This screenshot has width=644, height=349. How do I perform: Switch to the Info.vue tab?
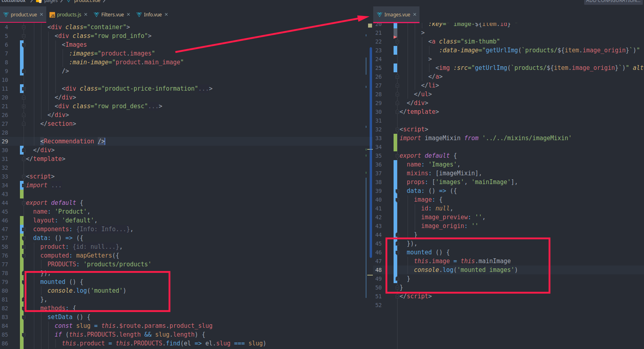click(x=153, y=15)
